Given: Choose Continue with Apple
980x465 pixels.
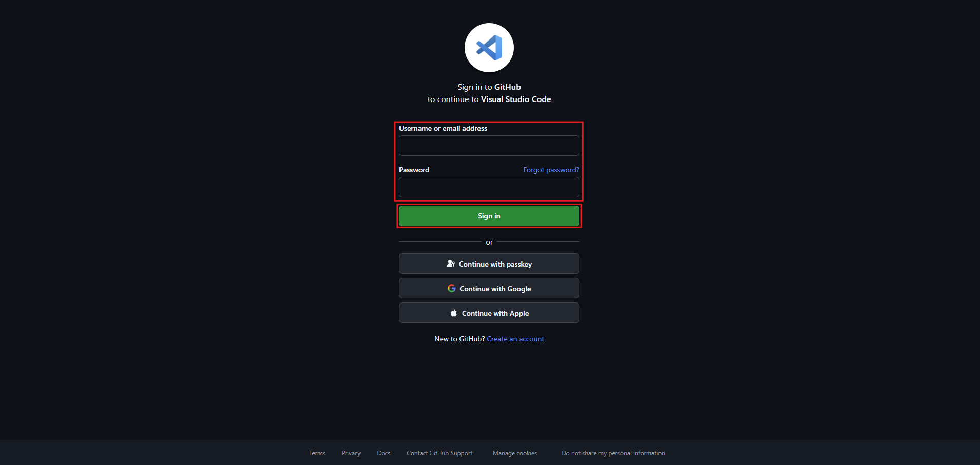Looking at the screenshot, I should 489,313.
